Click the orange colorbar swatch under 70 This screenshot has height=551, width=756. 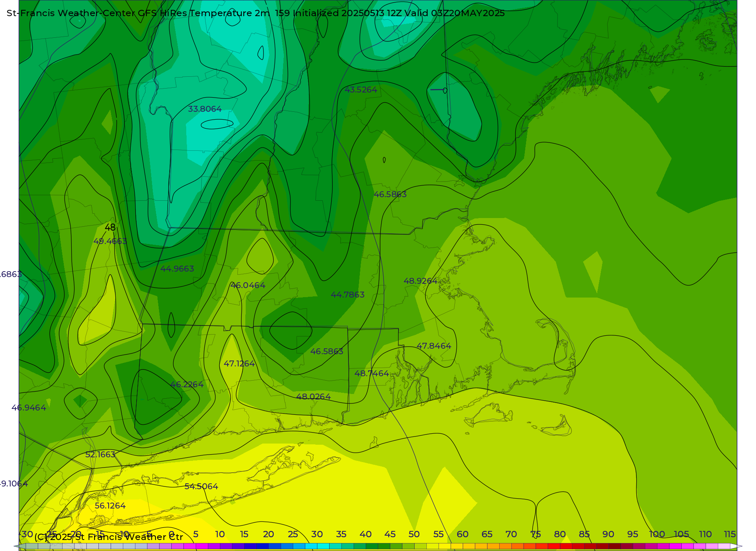(505, 546)
